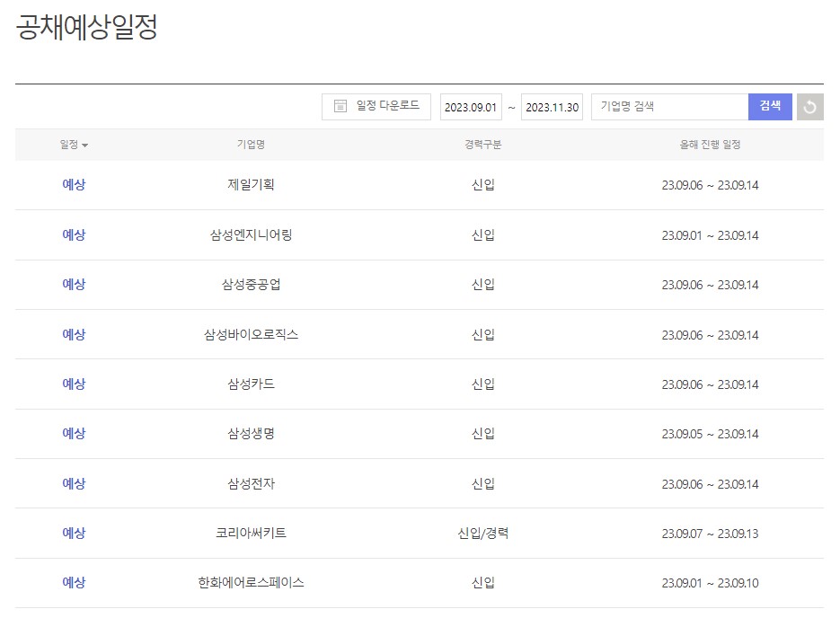Click the date range for 삼성카드
Screen dimensions: 840x618
click(x=710, y=384)
